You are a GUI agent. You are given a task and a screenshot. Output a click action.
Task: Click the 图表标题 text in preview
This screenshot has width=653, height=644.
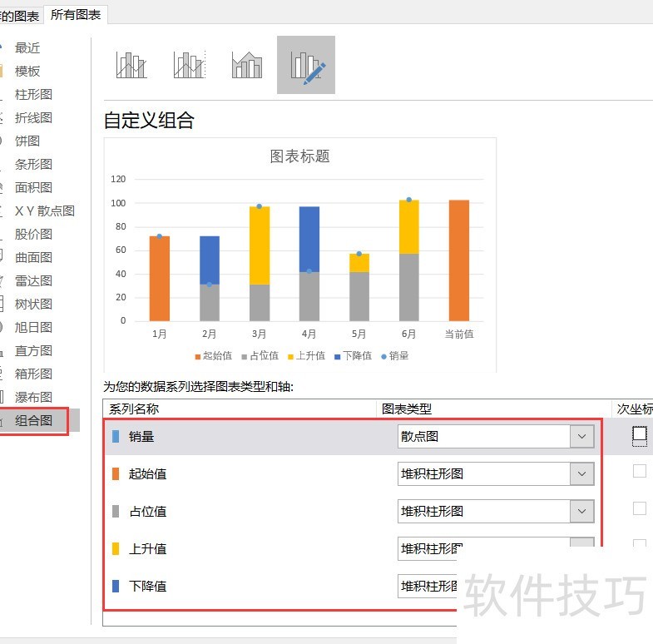(299, 156)
